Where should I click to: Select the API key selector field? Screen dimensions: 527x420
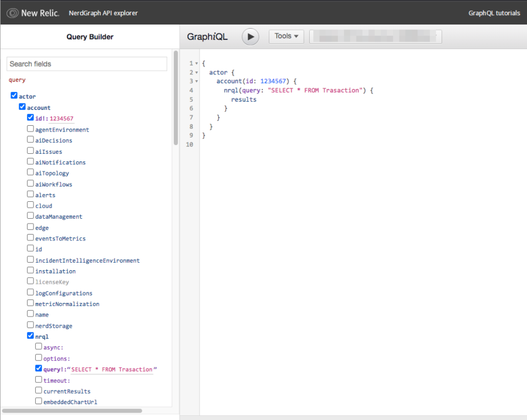[375, 36]
